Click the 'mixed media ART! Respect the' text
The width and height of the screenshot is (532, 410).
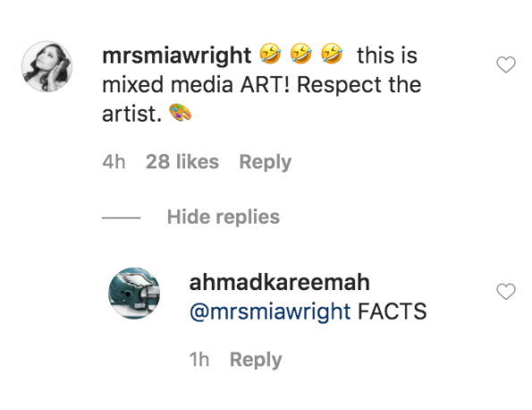(262, 84)
